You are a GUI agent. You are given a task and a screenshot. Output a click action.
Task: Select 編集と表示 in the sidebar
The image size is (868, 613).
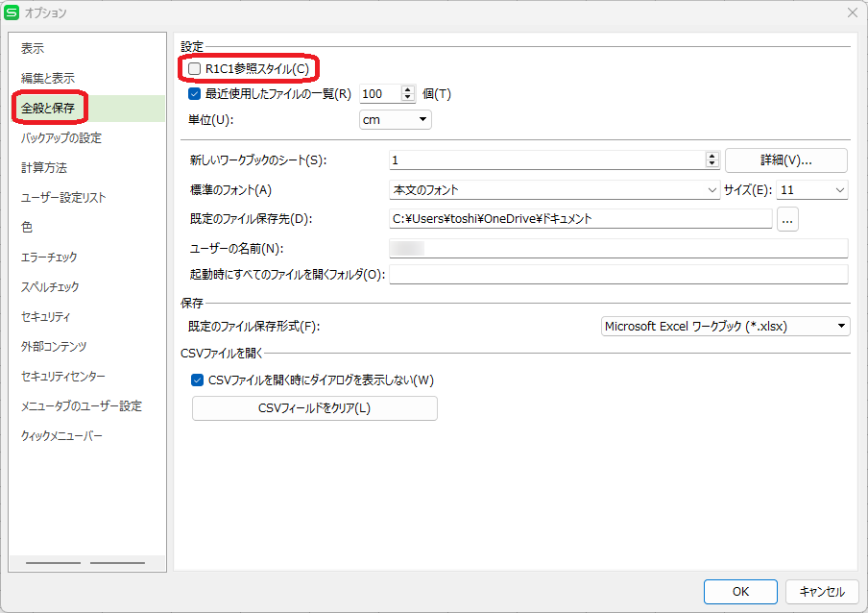pos(48,79)
